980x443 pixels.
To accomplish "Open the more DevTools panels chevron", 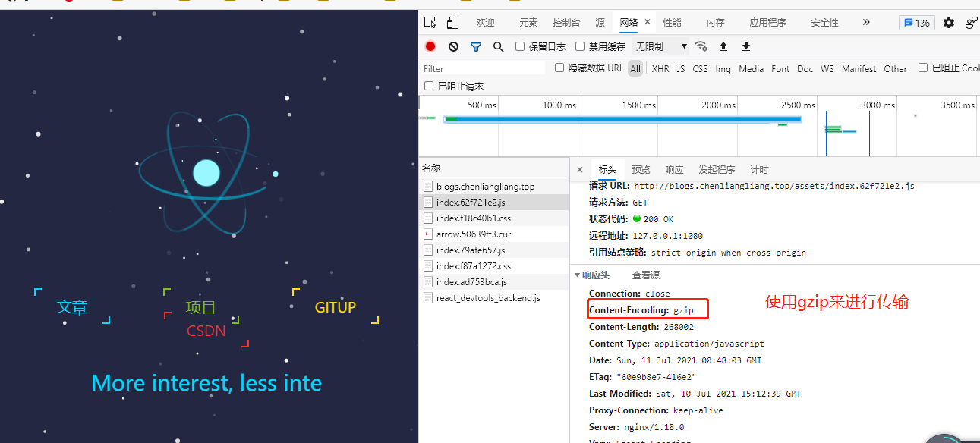I will [x=866, y=23].
